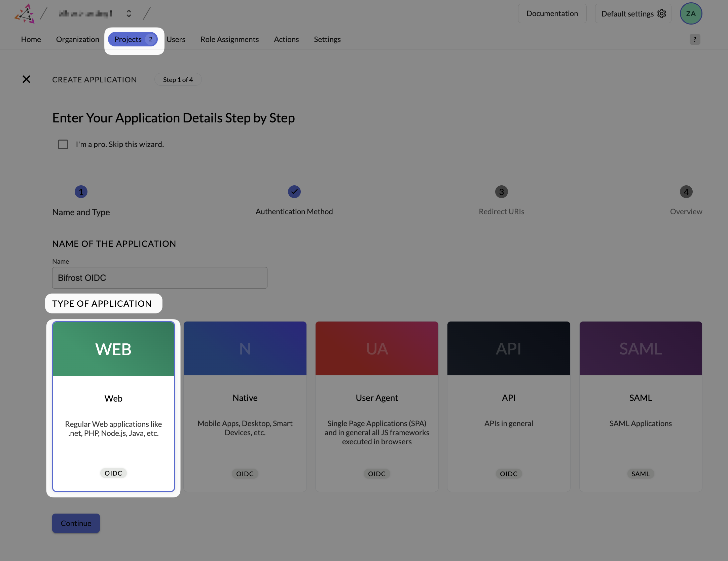
Task: Choose the API application type card
Action: tap(509, 407)
